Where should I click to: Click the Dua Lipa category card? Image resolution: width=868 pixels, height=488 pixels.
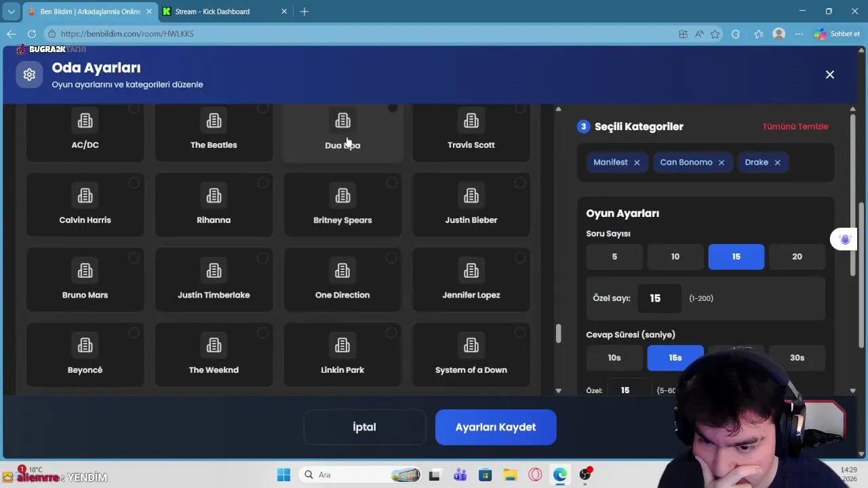[x=342, y=133]
